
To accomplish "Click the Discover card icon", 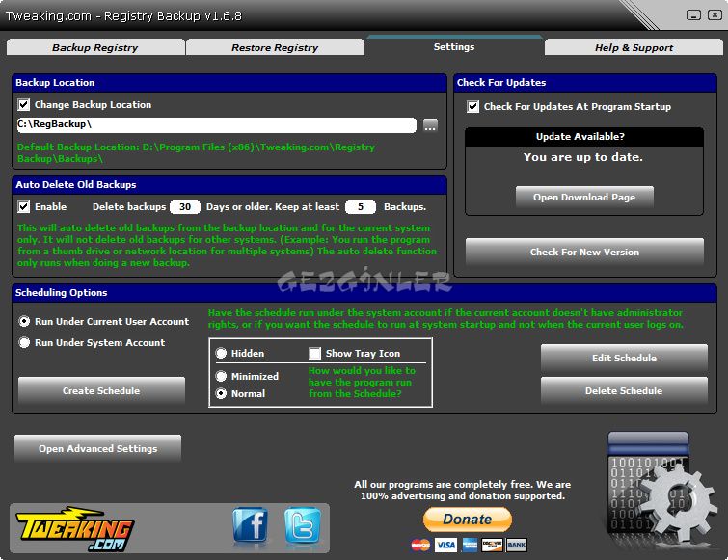I will 492,545.
